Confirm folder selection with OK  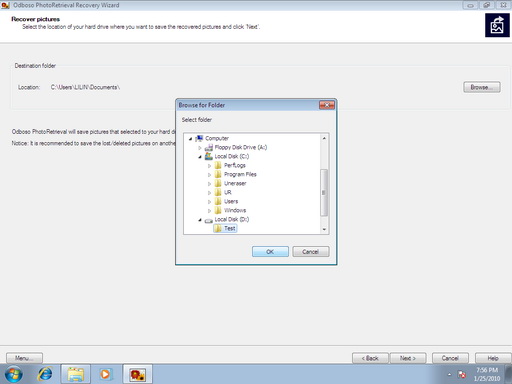pos(270,252)
